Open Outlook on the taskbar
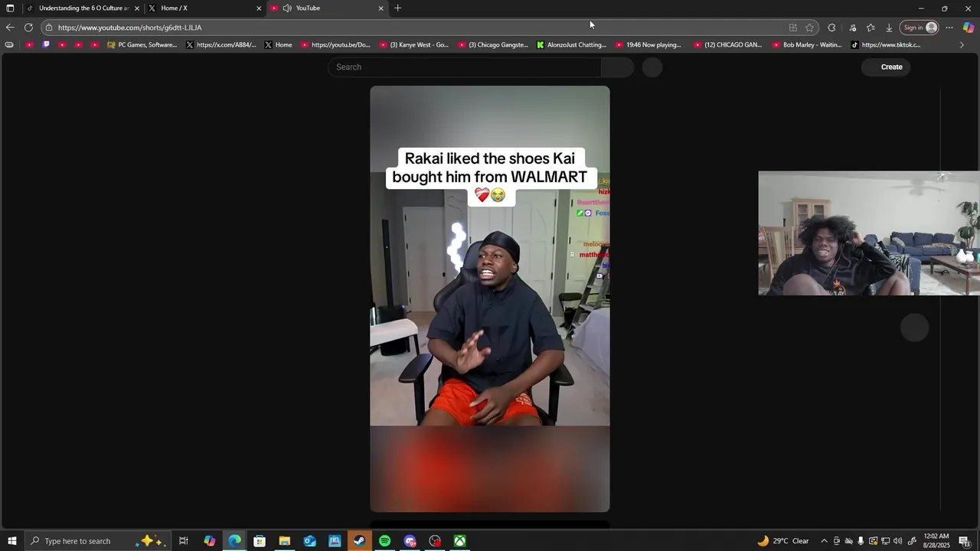The width and height of the screenshot is (980, 551). point(309,541)
